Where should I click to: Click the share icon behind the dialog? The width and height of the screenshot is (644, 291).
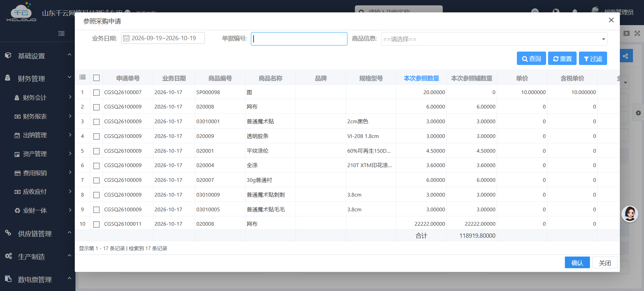click(x=626, y=56)
